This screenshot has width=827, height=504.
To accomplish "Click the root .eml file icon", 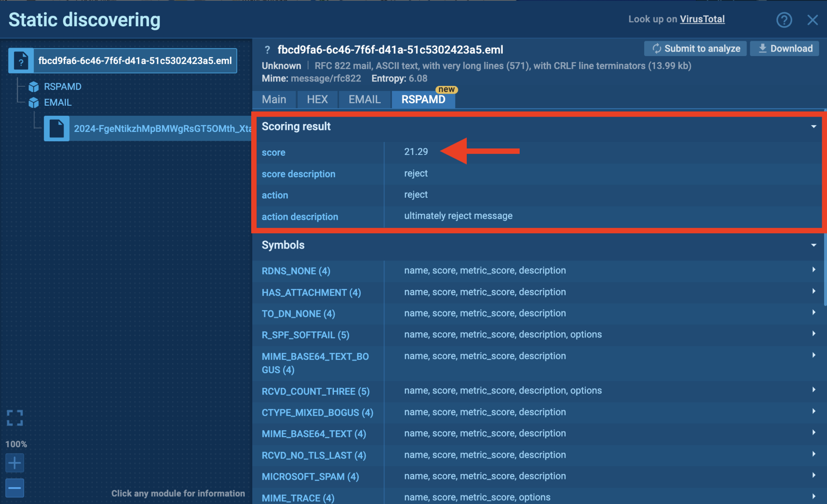I will [x=21, y=61].
